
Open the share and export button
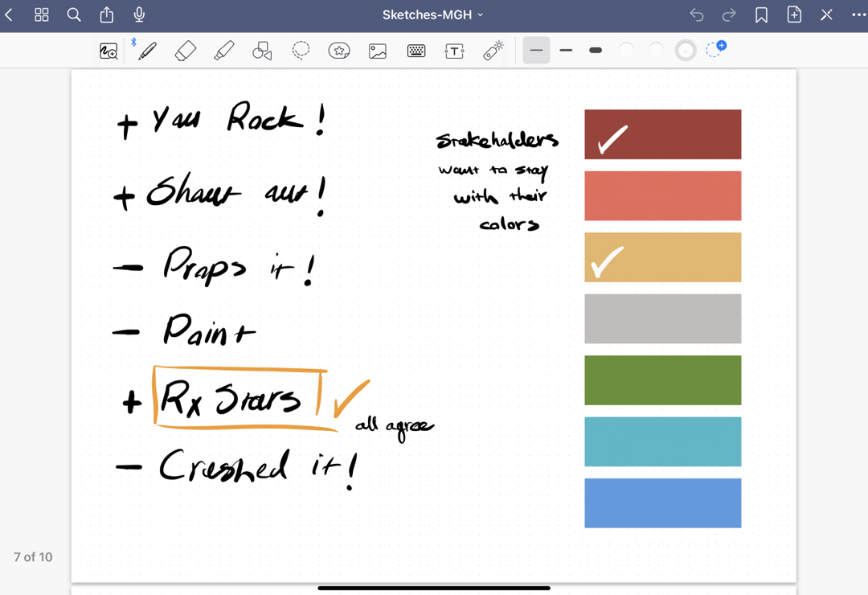106,15
